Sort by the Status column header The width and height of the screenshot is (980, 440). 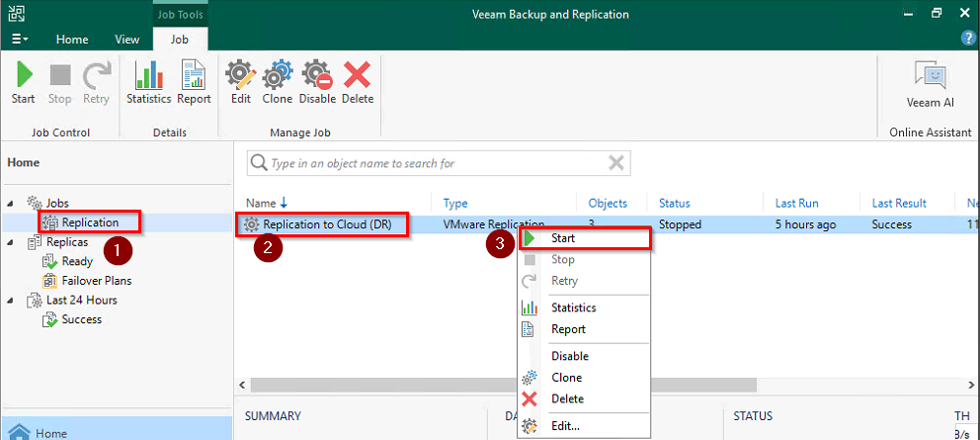click(675, 203)
